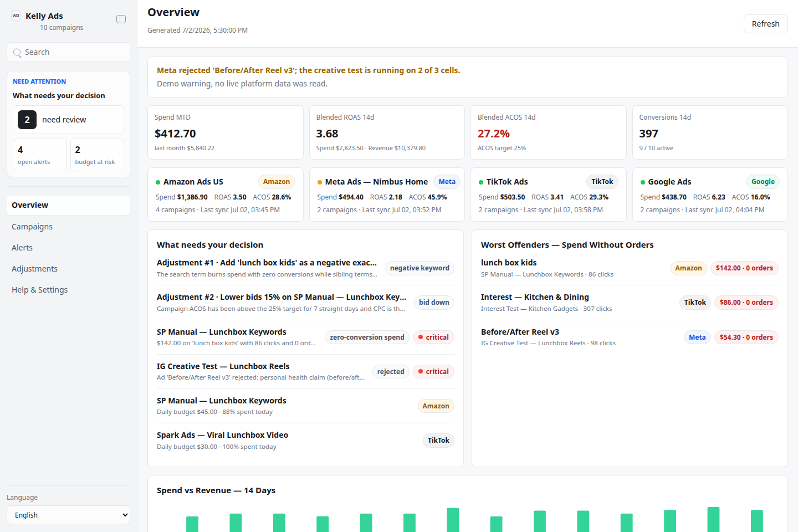Click the 'zero-conversion spend' tag
Screen dimensions: 798x532
367,337
